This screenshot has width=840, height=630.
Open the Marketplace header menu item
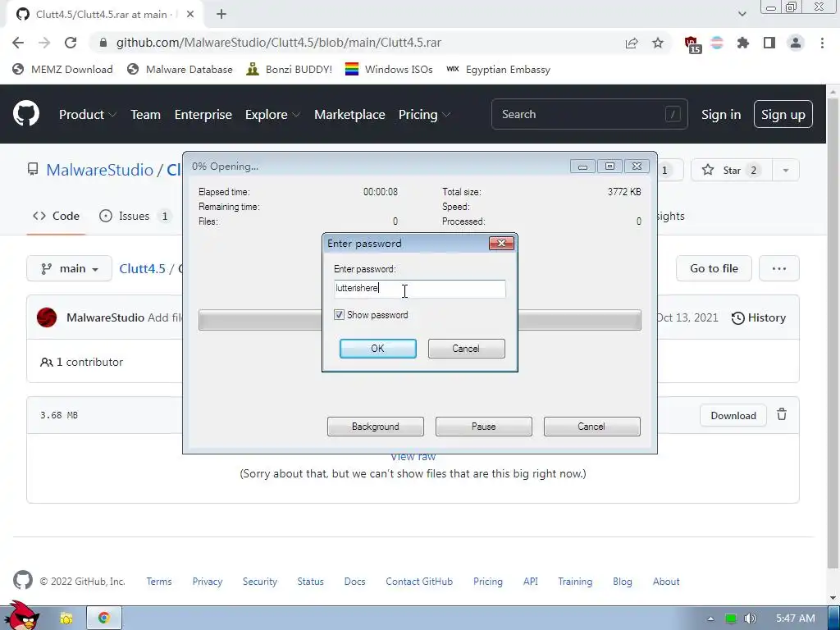pos(349,114)
